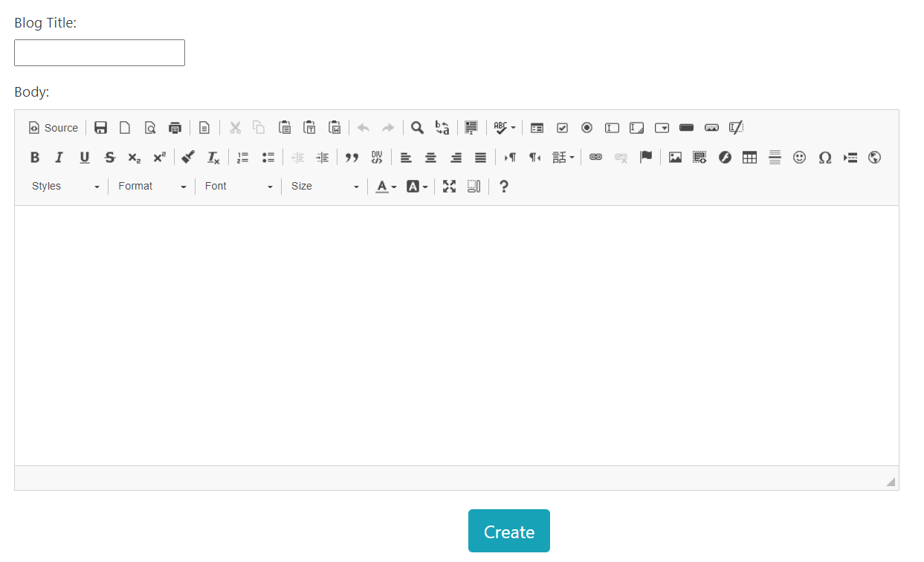
Task: Open the text color picker
Action: pyautogui.click(x=382, y=186)
